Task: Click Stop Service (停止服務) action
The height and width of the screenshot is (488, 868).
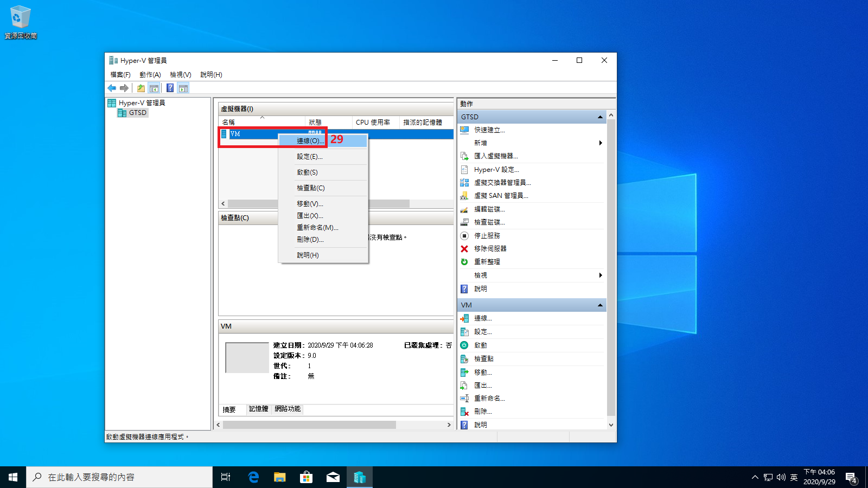Action: click(x=487, y=236)
